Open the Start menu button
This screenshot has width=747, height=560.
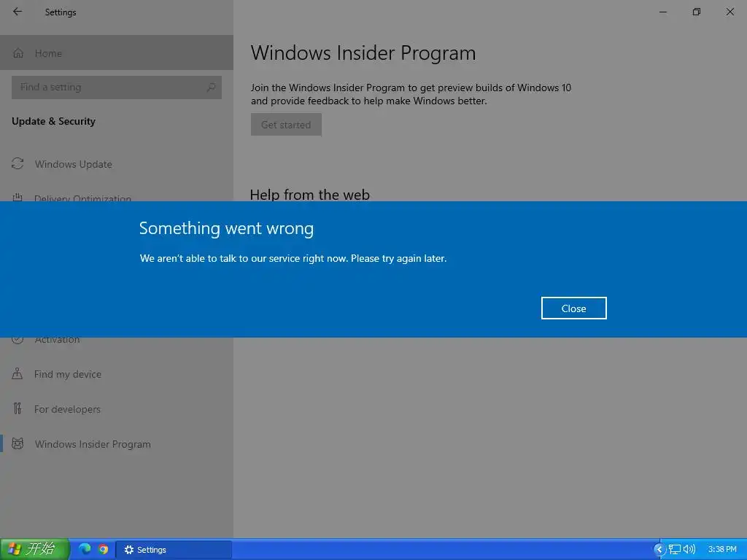(34, 549)
